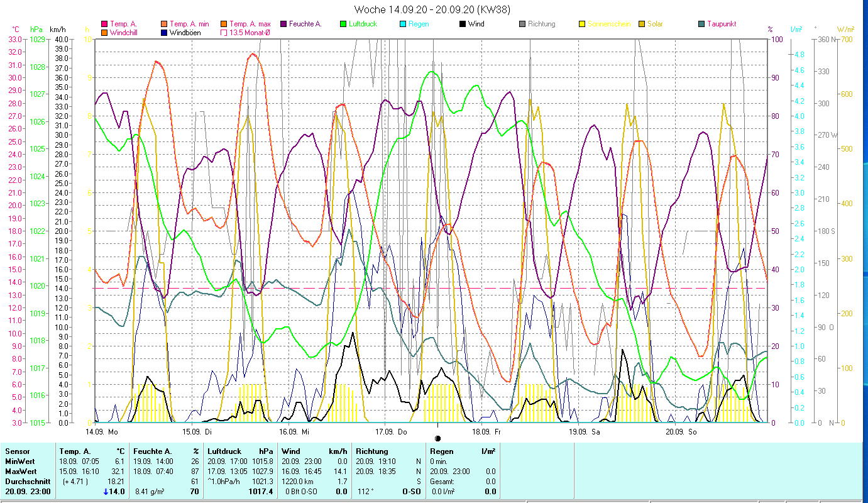This screenshot has height=503, width=868.
Task: Click the black Wind legend swatch
Action: pos(462,24)
